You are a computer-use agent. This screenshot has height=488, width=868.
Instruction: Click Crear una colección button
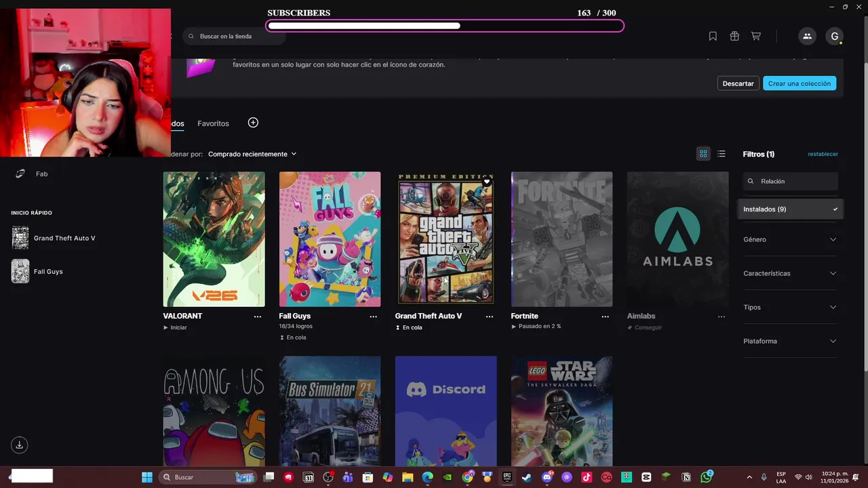[800, 83]
